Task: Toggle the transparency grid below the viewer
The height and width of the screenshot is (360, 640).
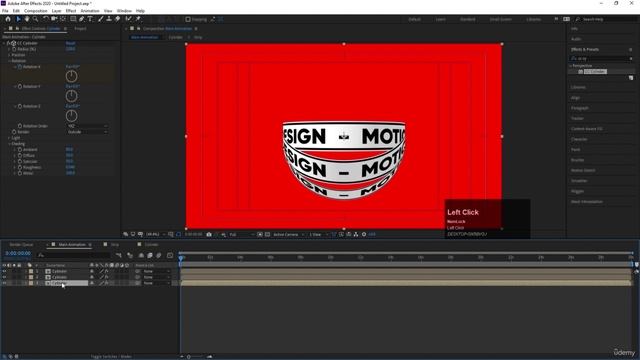Action: [268, 234]
